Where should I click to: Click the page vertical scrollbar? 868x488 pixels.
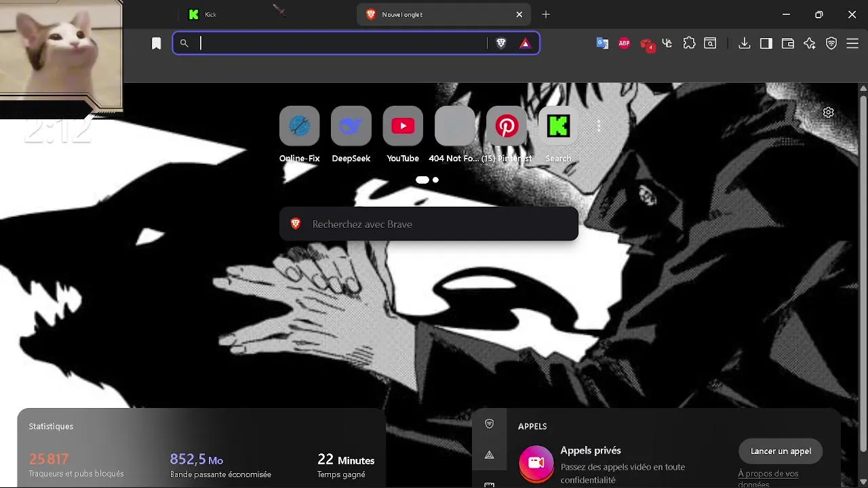pyautogui.click(x=863, y=274)
